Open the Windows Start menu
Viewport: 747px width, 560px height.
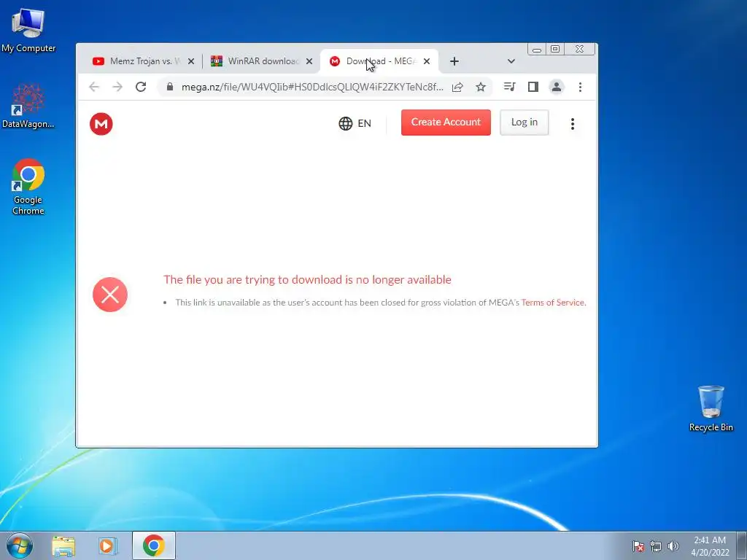pyautogui.click(x=20, y=545)
